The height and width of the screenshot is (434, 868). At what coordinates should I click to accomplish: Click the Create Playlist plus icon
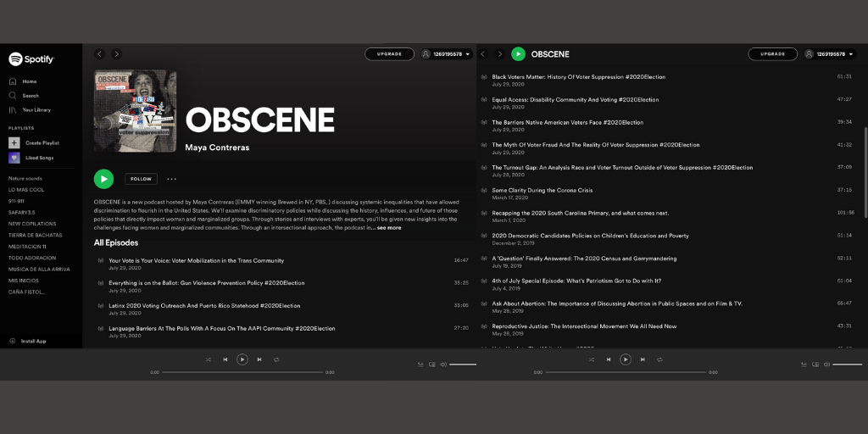coord(14,142)
